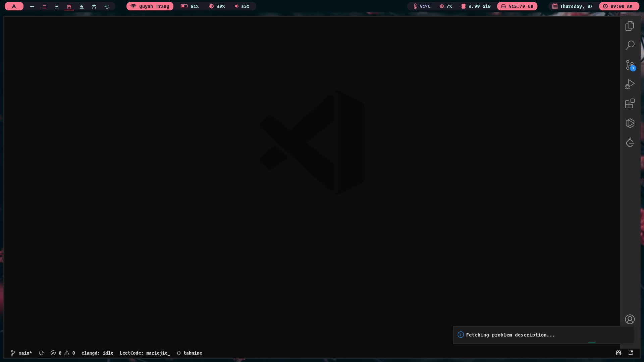644x362 pixels.
Task: Click the Fetching problem description notification
Action: pyautogui.click(x=510, y=335)
